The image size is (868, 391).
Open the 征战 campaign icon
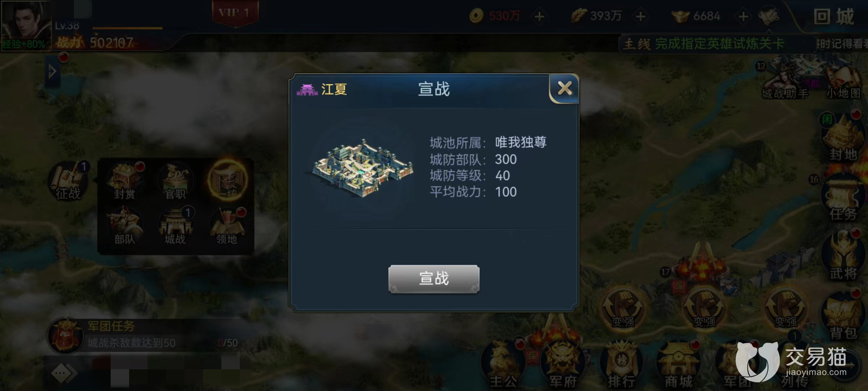click(x=68, y=181)
